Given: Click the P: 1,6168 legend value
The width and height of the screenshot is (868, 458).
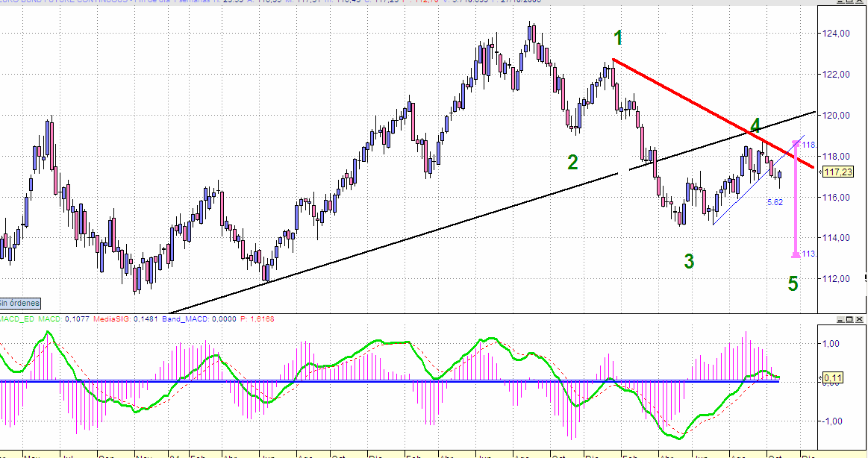Looking at the screenshot, I should (x=258, y=319).
